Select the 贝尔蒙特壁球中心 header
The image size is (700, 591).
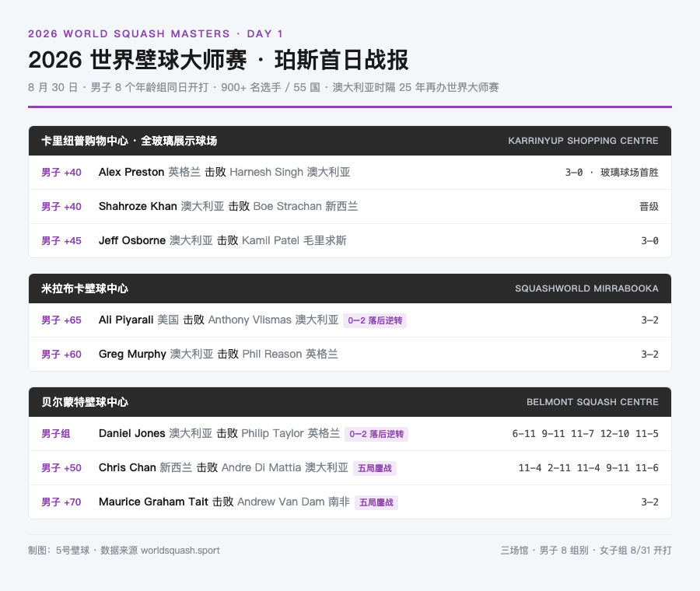tap(85, 402)
